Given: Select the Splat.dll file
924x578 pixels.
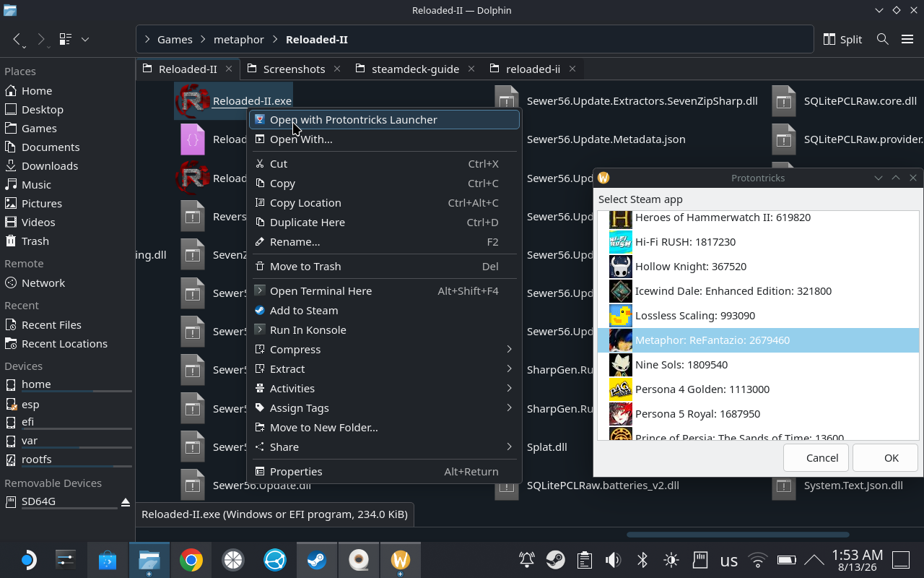Looking at the screenshot, I should (x=546, y=447).
